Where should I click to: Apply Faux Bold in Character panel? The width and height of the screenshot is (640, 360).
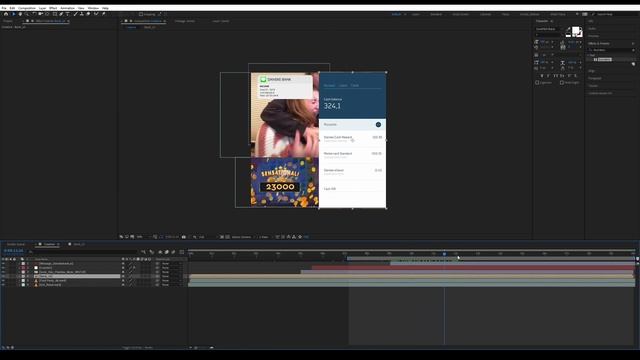542,76
